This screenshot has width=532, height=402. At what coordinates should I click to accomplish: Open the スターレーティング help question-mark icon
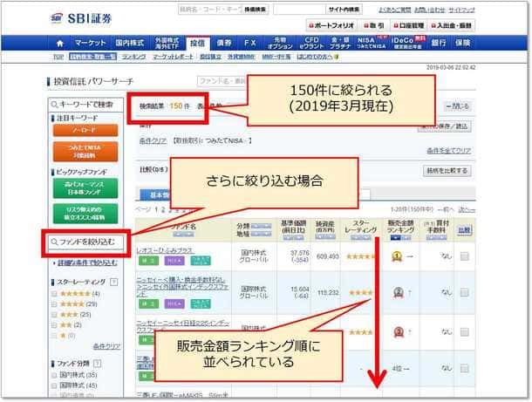click(114, 282)
